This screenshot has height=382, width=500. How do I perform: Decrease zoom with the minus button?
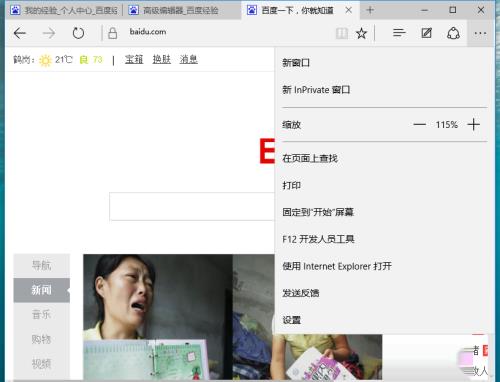[419, 125]
